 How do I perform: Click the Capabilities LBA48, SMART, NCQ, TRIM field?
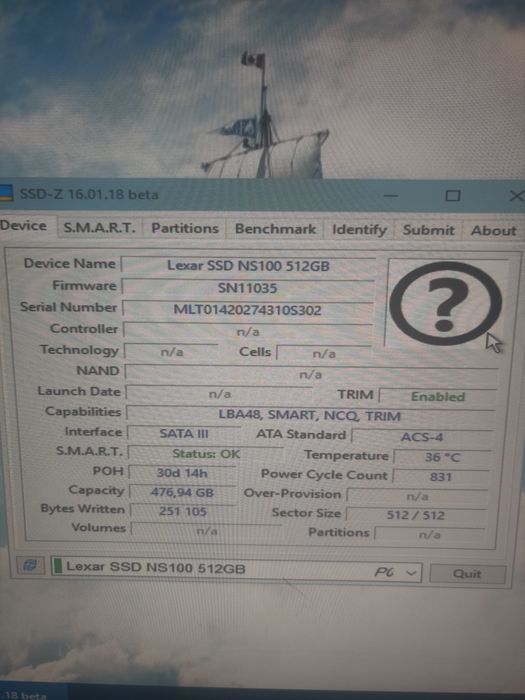(310, 415)
